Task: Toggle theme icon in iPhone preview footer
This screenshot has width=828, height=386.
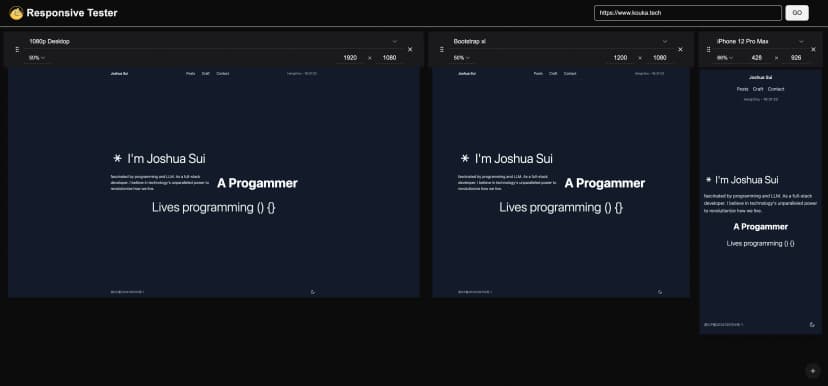Action: click(x=812, y=325)
